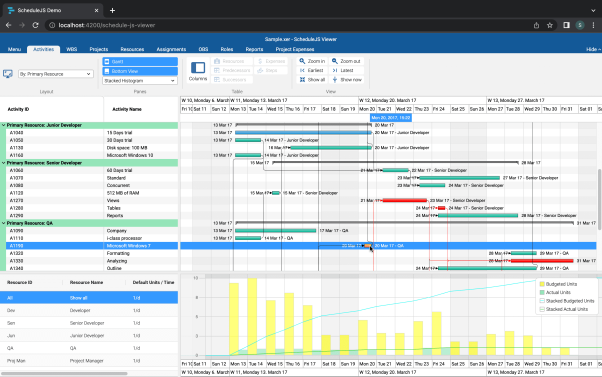The image size is (602, 377).
Task: Collapse Primary Resource: QA group
Action: tap(3, 223)
